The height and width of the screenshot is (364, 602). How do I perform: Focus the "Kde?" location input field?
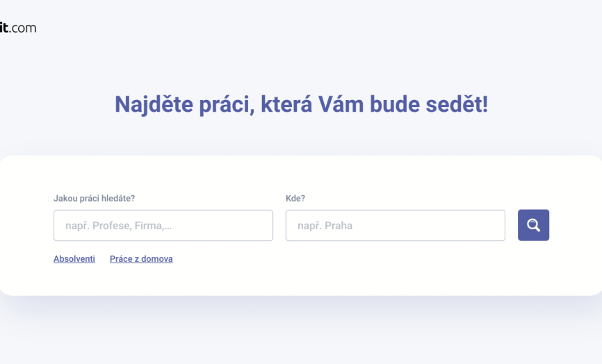tap(395, 226)
